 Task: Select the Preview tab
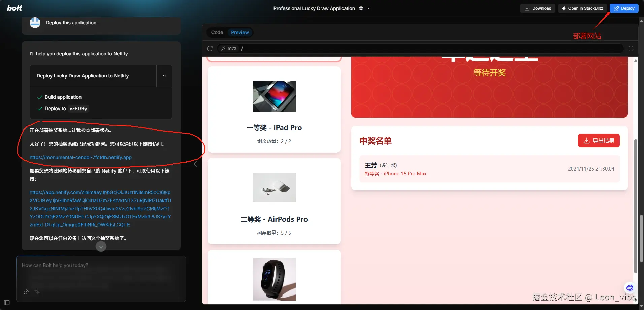(x=240, y=32)
